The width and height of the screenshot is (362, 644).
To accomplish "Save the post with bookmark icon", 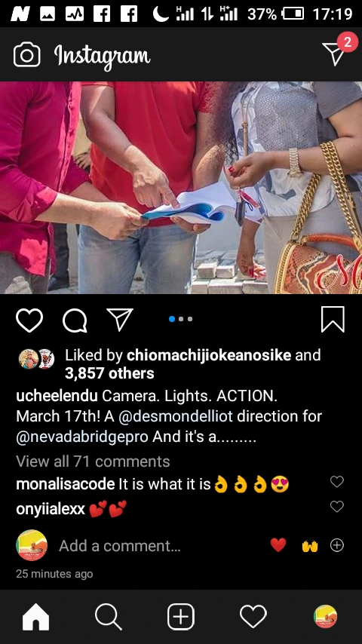I will pos(333,319).
